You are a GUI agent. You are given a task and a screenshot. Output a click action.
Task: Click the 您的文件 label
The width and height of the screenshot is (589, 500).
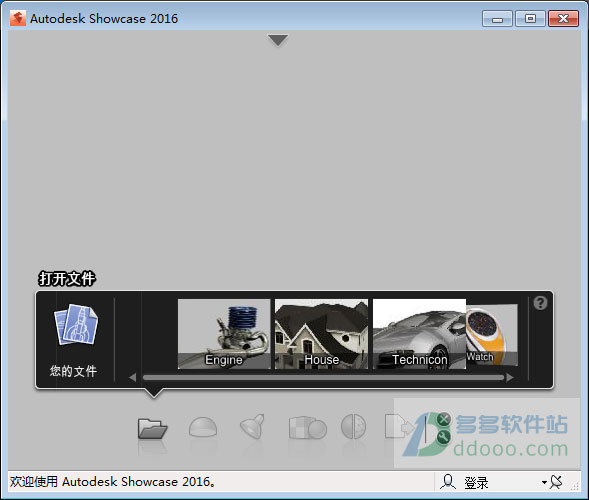(73, 371)
